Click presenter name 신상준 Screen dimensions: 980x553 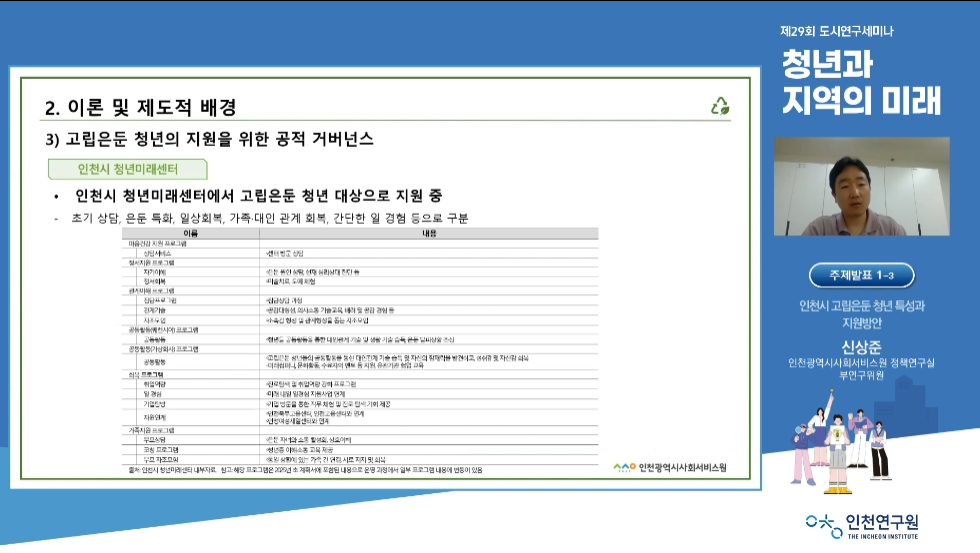click(x=861, y=347)
